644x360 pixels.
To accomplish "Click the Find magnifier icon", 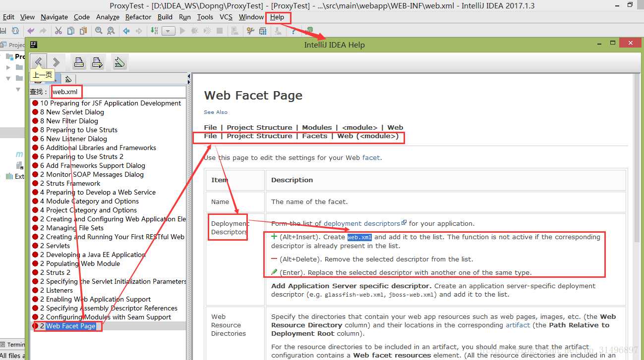I will [x=99, y=31].
